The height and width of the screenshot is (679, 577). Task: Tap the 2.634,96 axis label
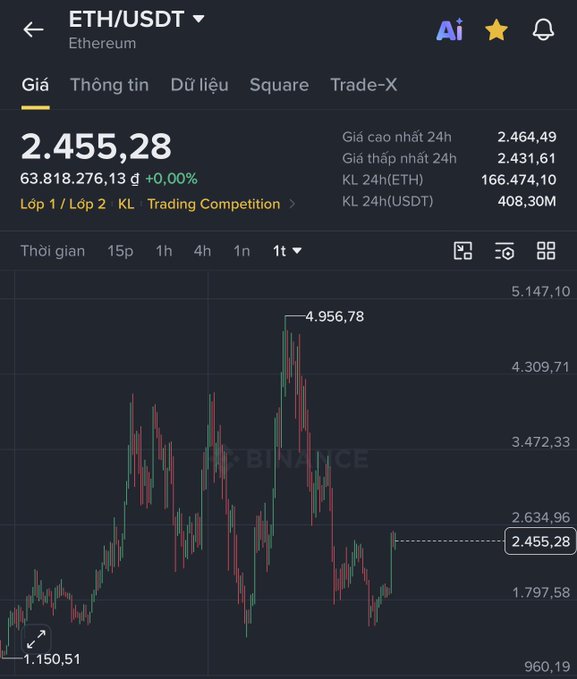click(x=541, y=517)
